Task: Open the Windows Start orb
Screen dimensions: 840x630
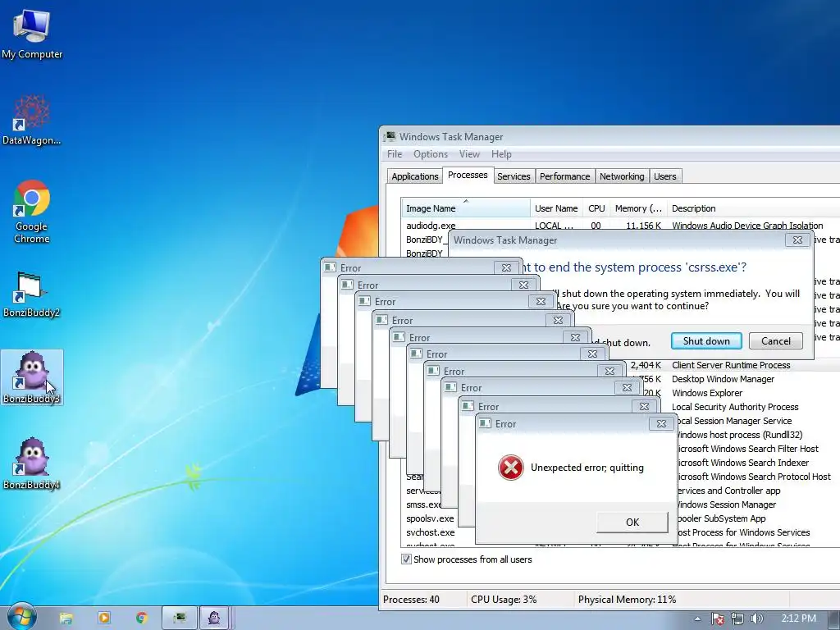Action: click(x=22, y=617)
